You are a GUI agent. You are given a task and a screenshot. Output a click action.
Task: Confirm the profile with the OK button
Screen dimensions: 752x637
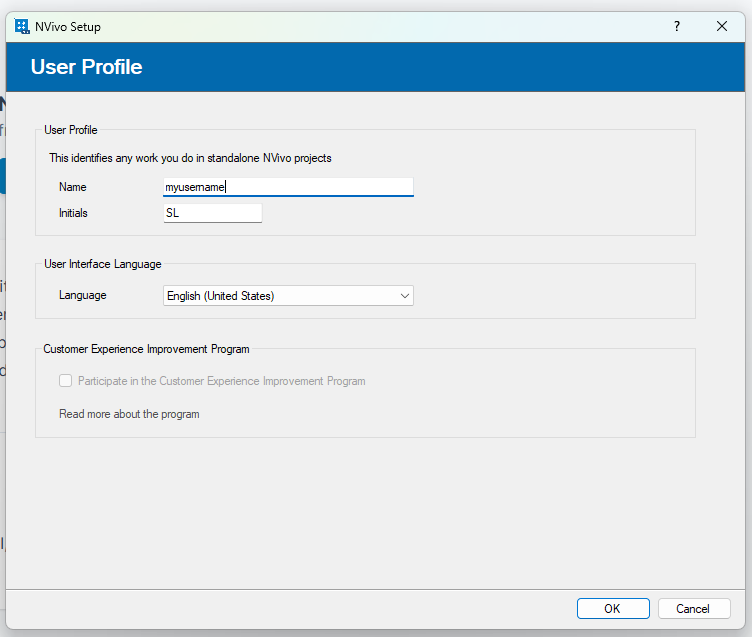[612, 608]
